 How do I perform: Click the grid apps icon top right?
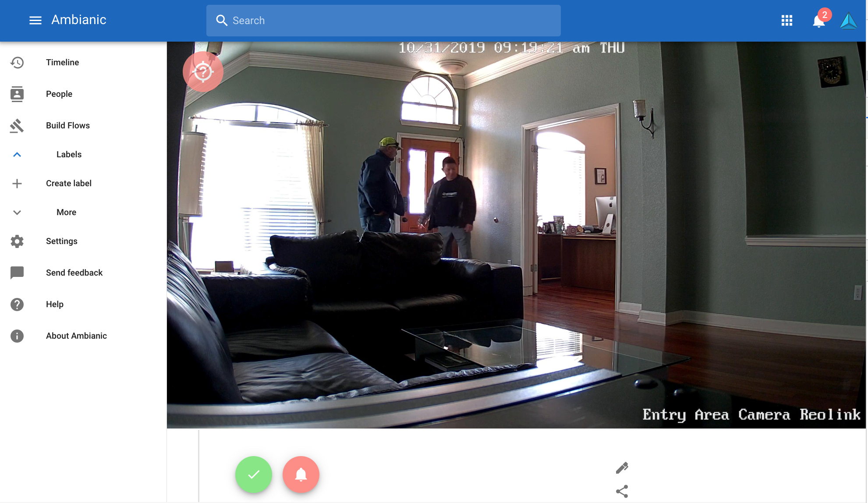click(787, 20)
